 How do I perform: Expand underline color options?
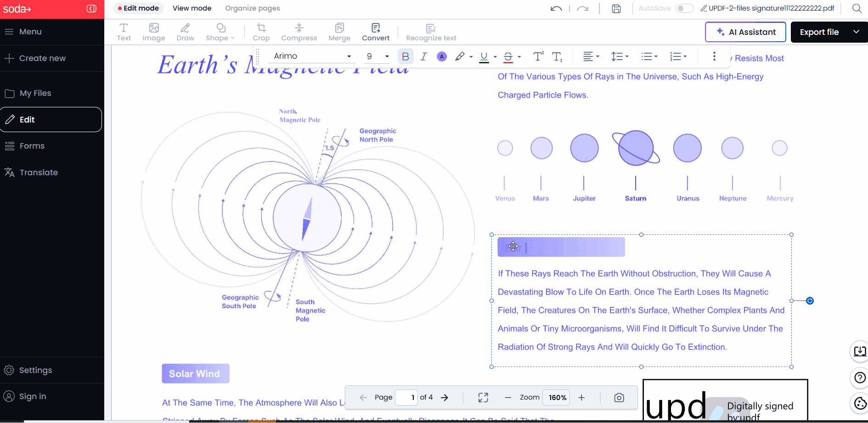tap(495, 56)
